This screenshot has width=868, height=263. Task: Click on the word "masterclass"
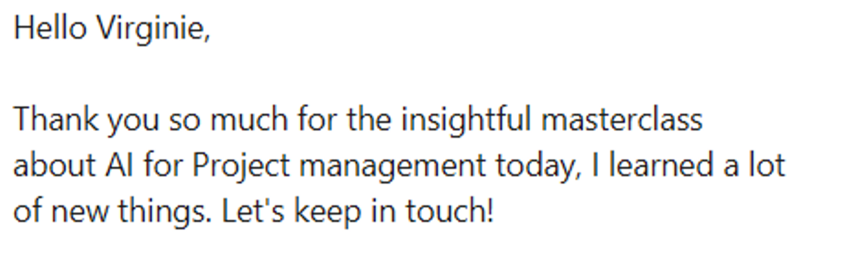point(622,120)
